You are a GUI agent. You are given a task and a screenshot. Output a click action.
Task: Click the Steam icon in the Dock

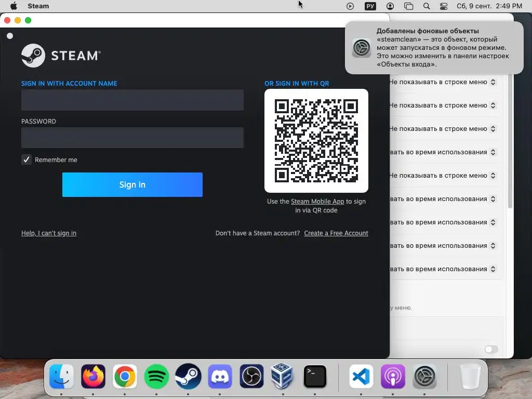point(188,377)
